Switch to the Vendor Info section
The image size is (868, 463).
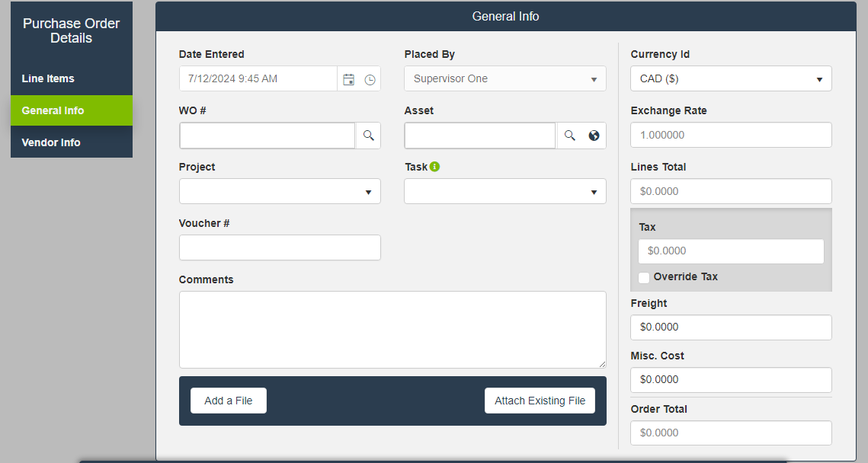51,142
